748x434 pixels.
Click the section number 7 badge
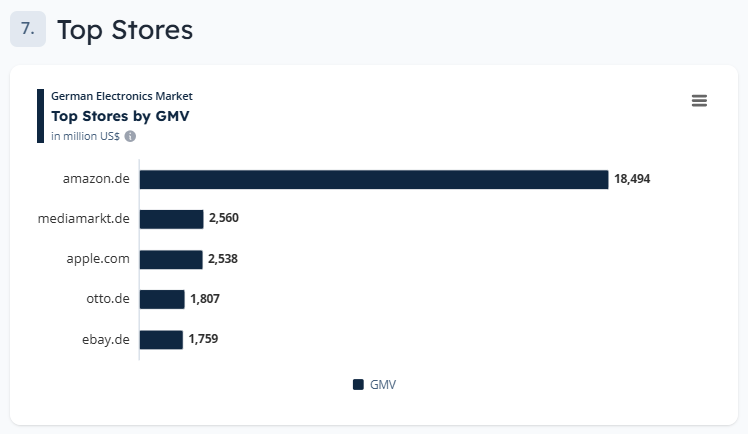28,29
